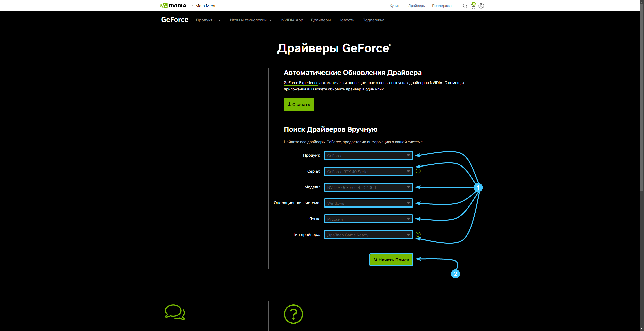Click the large green question mark icon
Image resolution: width=644 pixels, height=331 pixels.
[293, 314]
